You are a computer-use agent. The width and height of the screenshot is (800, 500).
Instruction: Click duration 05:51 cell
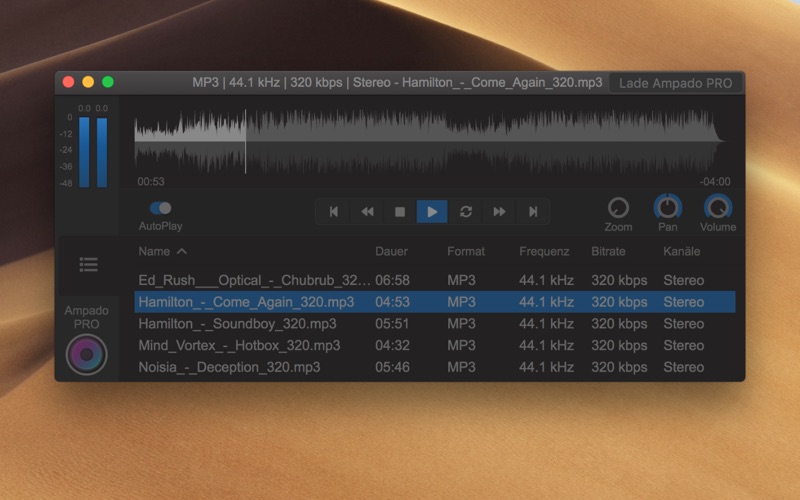click(x=392, y=323)
